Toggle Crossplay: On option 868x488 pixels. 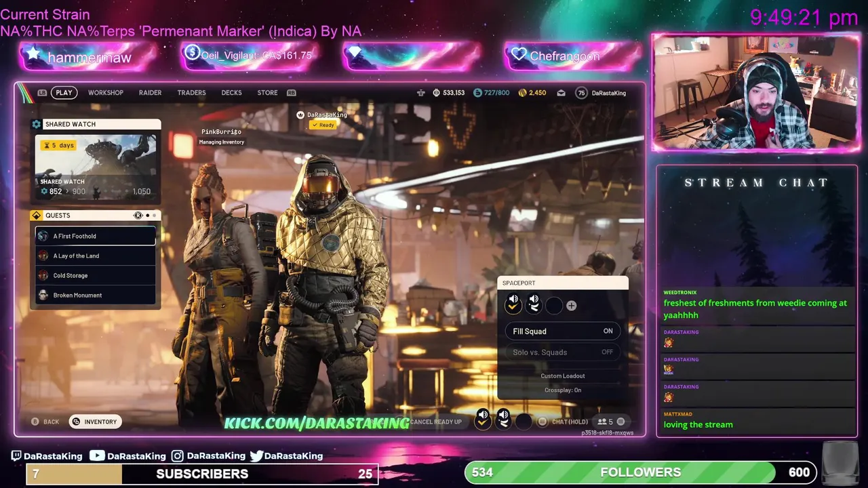[563, 390]
